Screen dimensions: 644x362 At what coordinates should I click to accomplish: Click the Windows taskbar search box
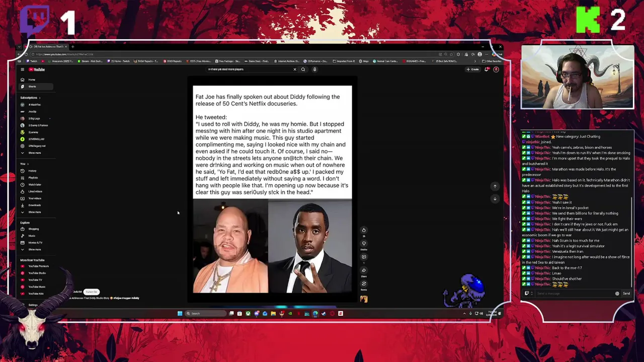tap(206, 314)
